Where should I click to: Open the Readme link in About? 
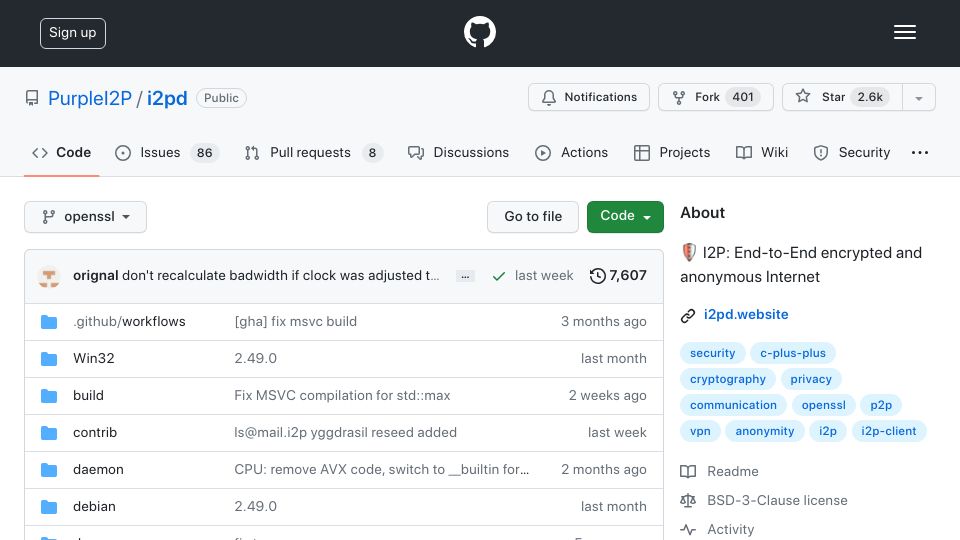[732, 471]
